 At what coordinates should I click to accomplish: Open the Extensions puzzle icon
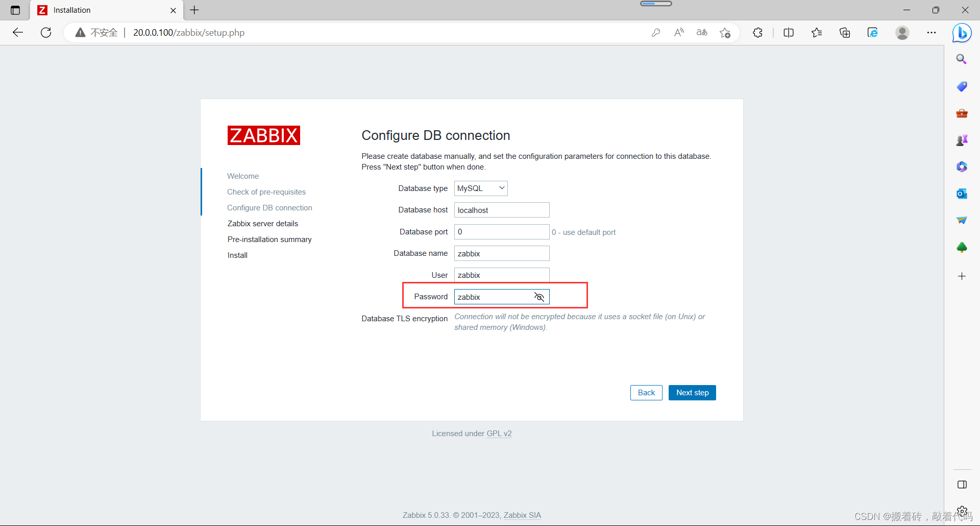pyautogui.click(x=758, y=33)
